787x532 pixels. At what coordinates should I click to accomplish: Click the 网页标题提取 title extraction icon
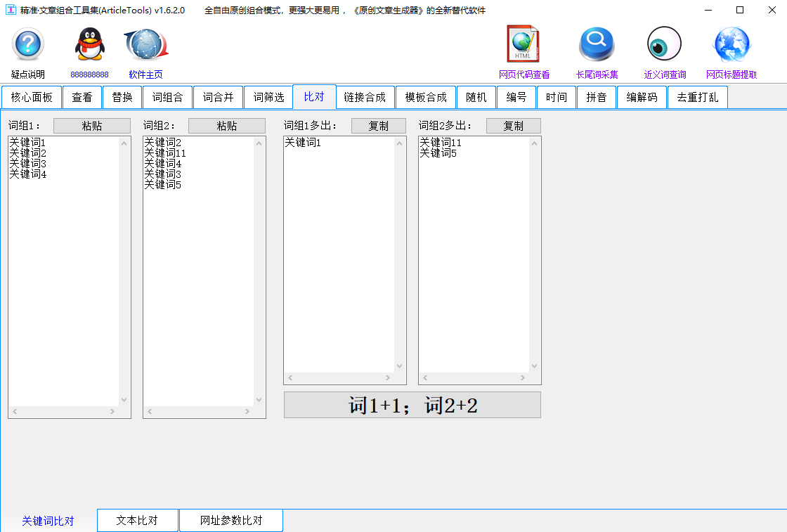731,44
